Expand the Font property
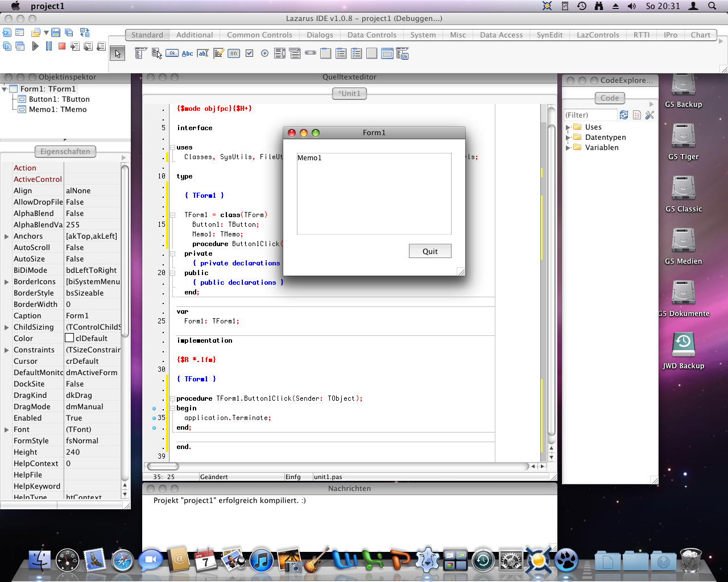The height and width of the screenshot is (582, 728). (x=6, y=429)
